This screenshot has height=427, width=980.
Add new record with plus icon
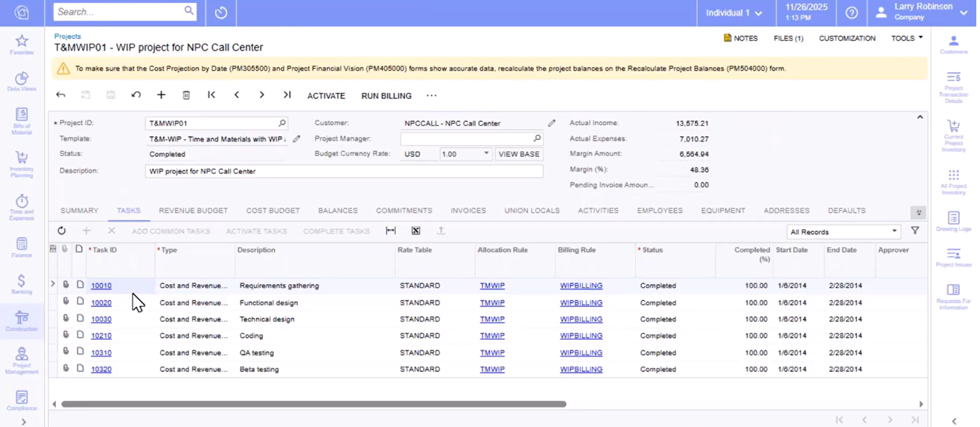click(x=161, y=95)
